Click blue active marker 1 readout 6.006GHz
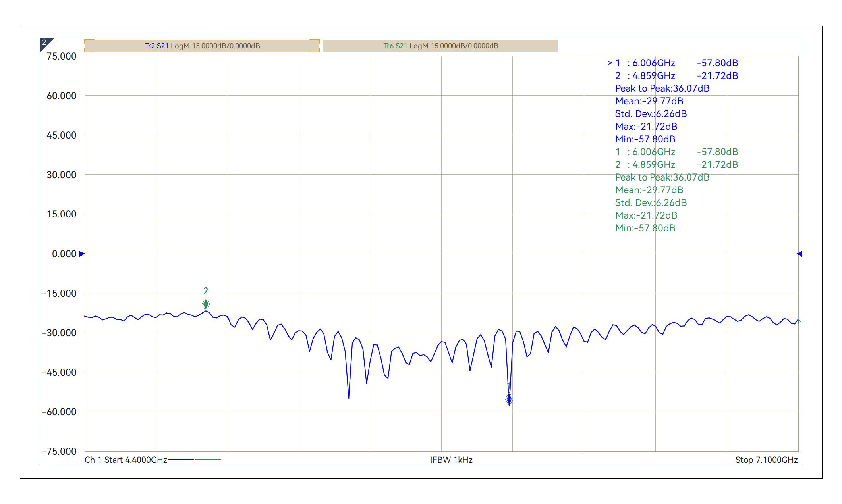This screenshot has height=504, width=842. [672, 63]
